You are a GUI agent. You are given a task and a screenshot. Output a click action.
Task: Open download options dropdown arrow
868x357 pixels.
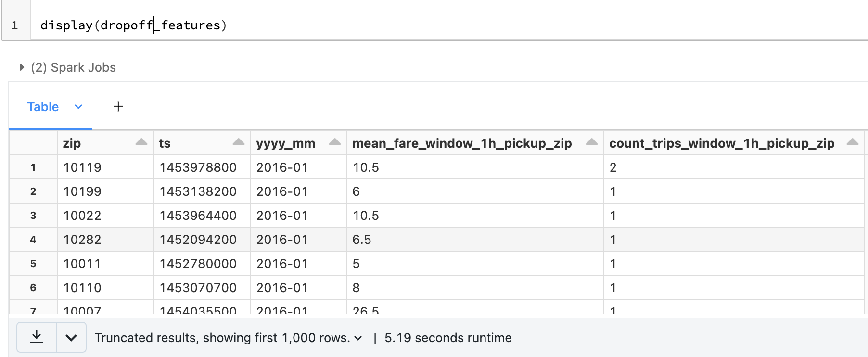click(x=71, y=338)
